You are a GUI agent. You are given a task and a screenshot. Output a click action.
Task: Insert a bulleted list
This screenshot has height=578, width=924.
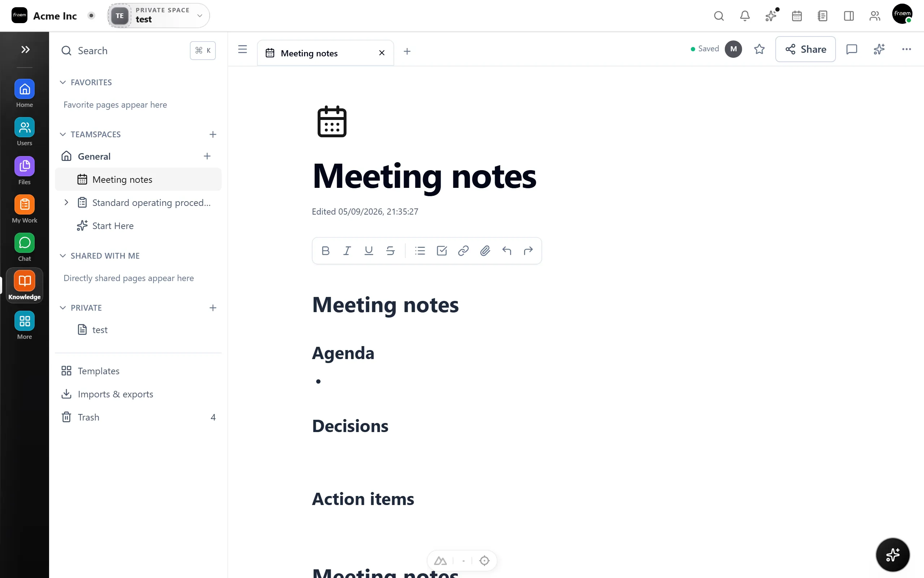click(420, 251)
